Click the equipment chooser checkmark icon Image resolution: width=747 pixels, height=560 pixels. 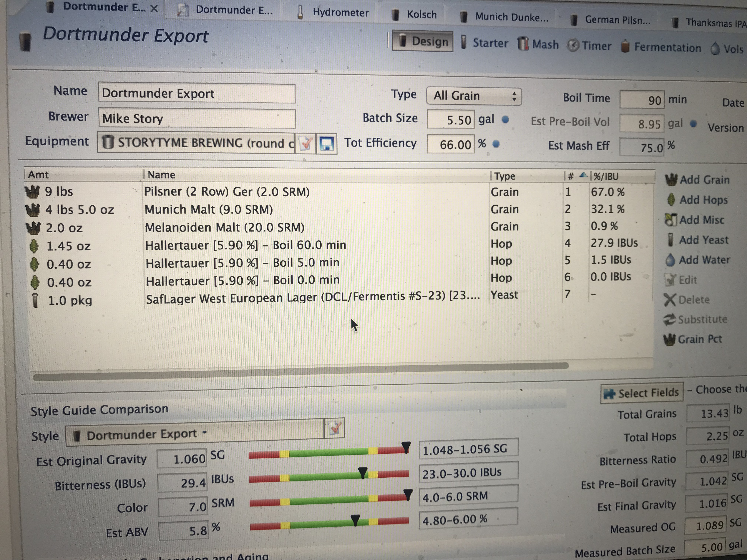tap(306, 144)
